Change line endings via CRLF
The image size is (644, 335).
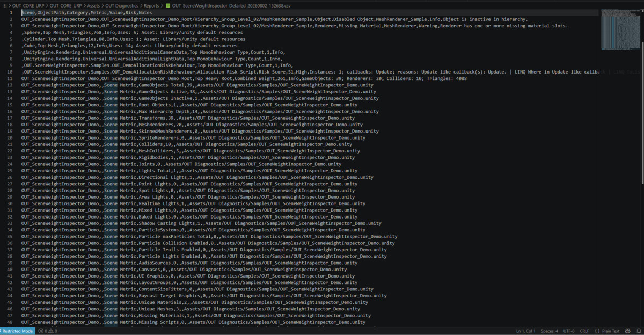click(585, 331)
